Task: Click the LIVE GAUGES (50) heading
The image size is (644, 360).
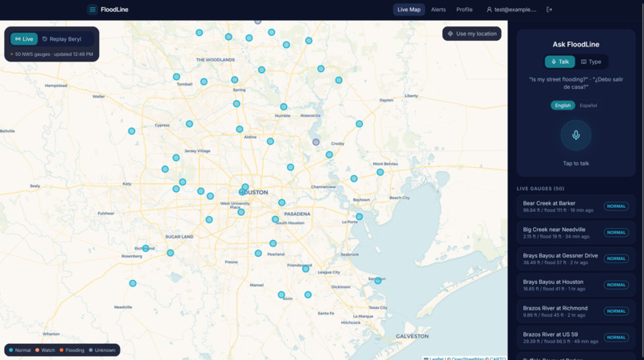Action: 540,189
